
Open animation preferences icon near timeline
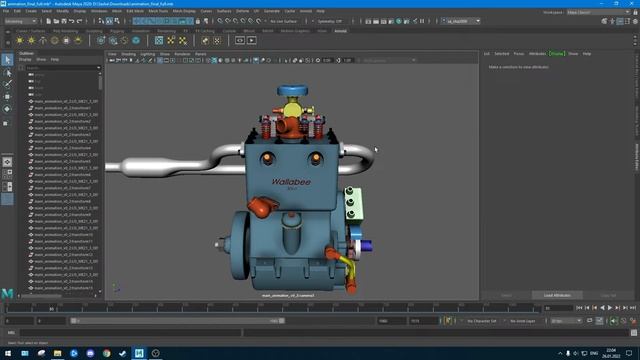pyautogui.click(x=633, y=321)
